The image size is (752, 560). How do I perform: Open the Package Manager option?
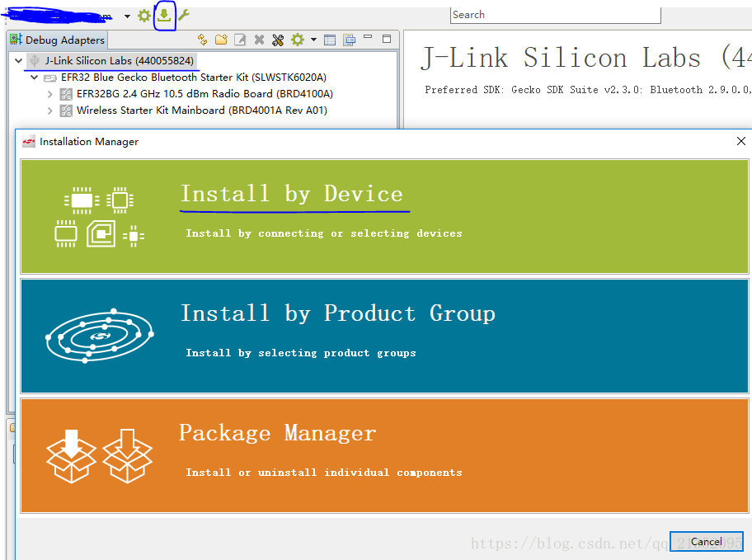[x=384, y=455]
